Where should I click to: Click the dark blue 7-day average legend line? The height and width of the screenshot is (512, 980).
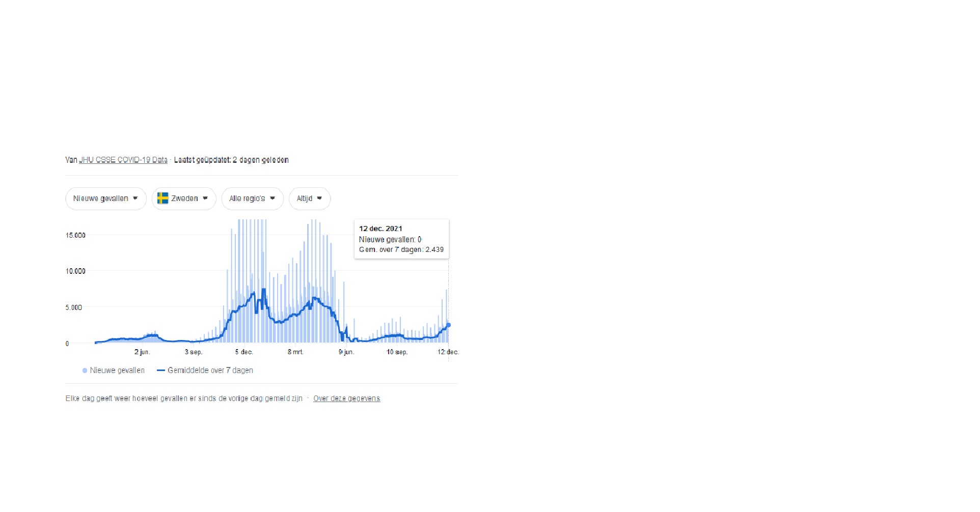click(161, 371)
